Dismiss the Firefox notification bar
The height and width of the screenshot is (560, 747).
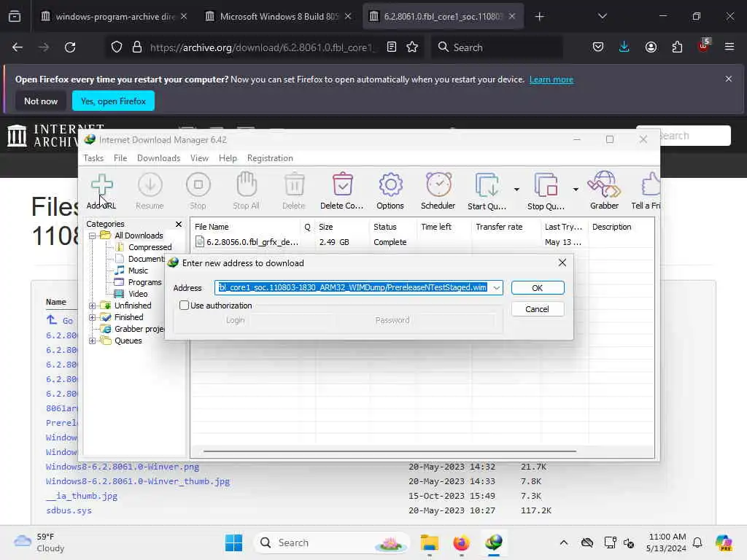[729, 79]
